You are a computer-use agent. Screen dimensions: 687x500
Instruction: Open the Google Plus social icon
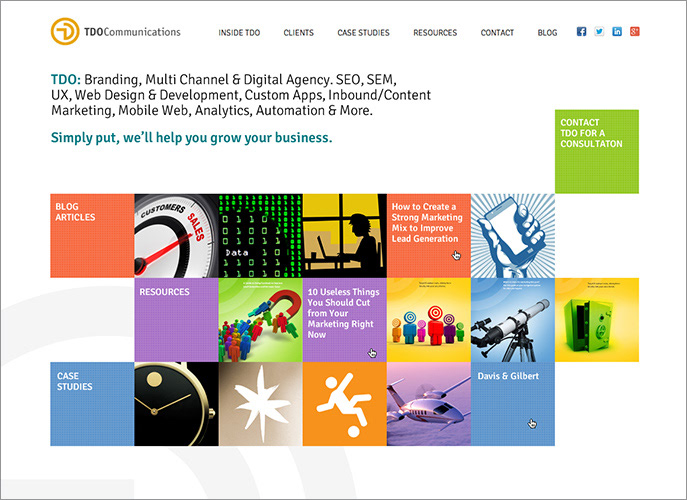click(x=634, y=32)
